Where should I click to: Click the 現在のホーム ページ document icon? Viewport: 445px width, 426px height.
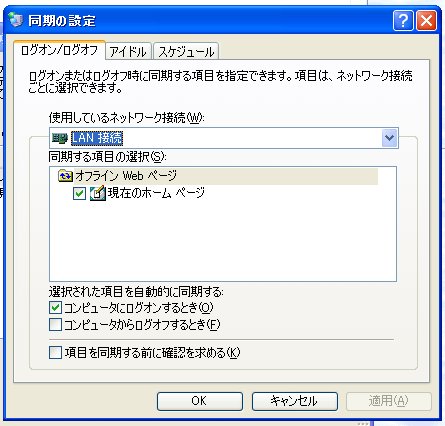[x=98, y=193]
